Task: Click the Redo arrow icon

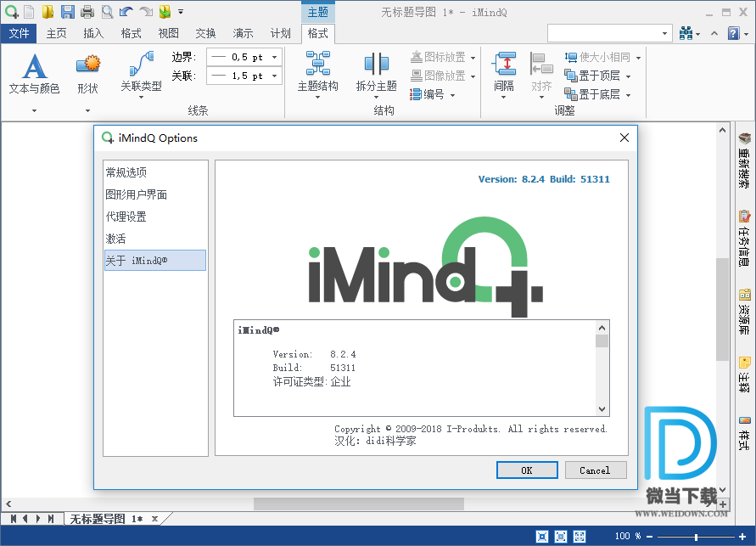Action: [146, 11]
